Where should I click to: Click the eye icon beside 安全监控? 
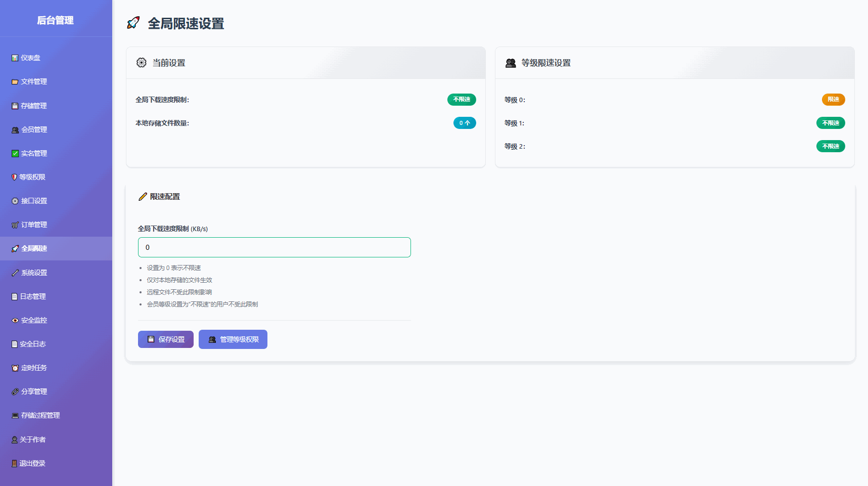tap(15, 321)
